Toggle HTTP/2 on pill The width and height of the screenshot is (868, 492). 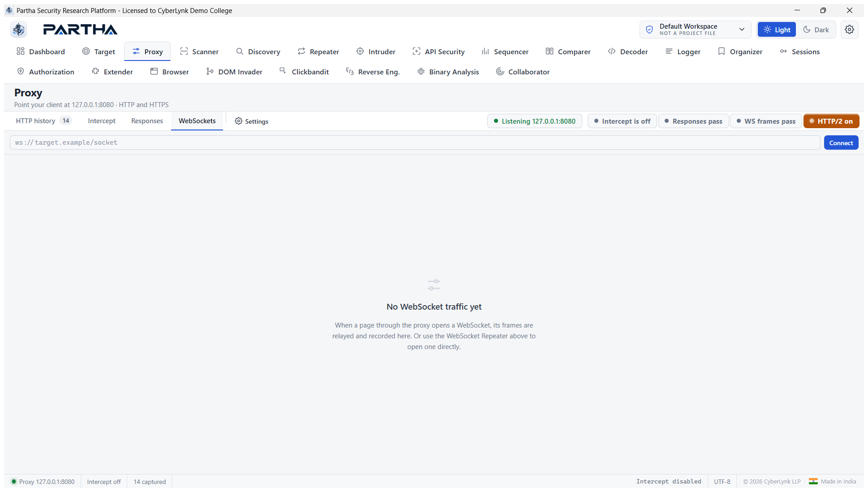point(831,121)
